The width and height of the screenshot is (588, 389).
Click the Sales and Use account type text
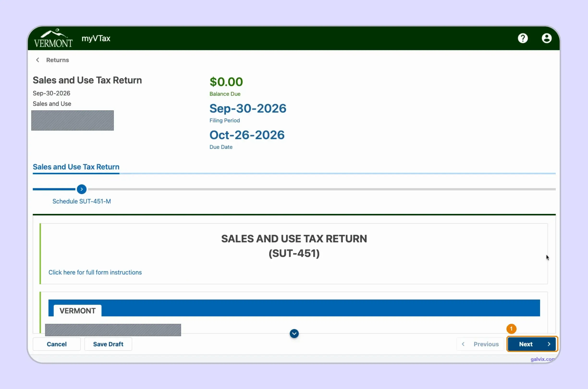tap(52, 104)
